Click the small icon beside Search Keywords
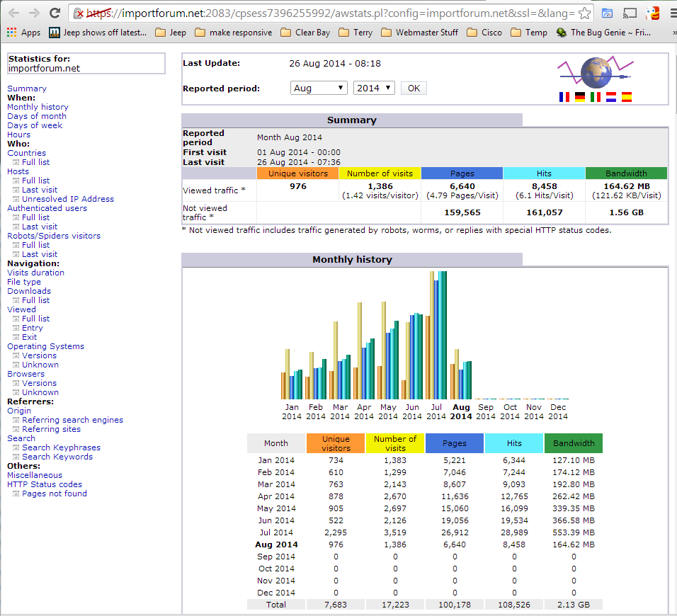The height and width of the screenshot is (616, 677). [16, 457]
